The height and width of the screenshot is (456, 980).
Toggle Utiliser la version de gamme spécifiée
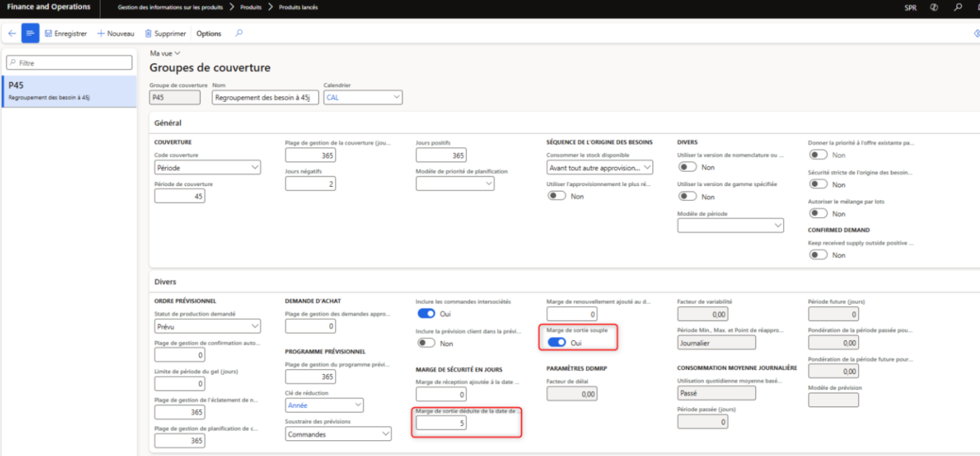point(687,196)
